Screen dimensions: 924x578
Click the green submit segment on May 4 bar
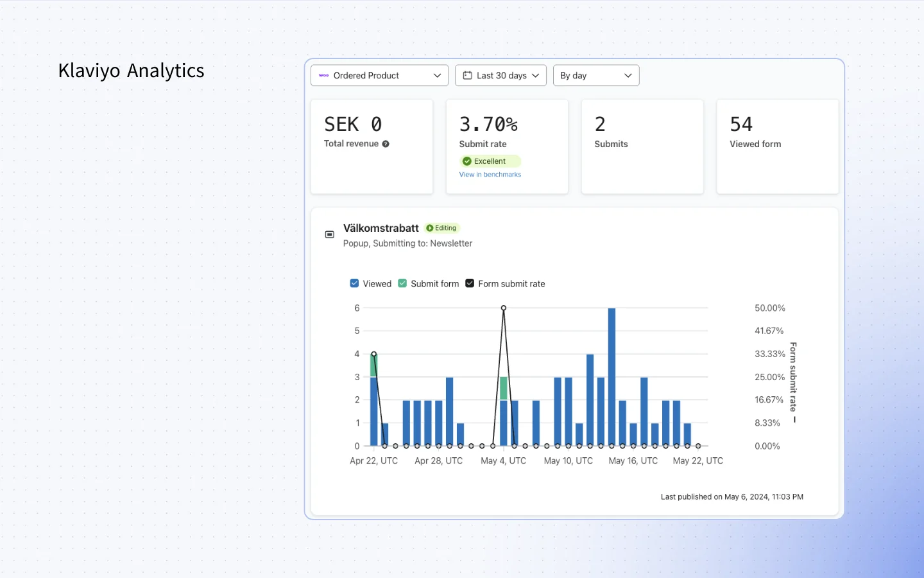tap(504, 389)
